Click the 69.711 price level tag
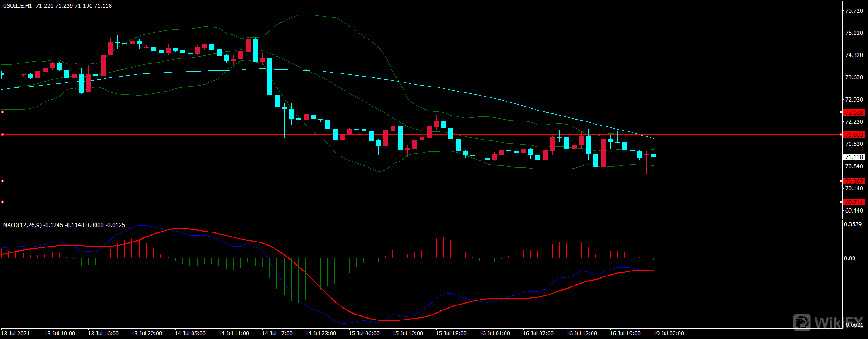868x339 pixels. pyautogui.click(x=854, y=202)
